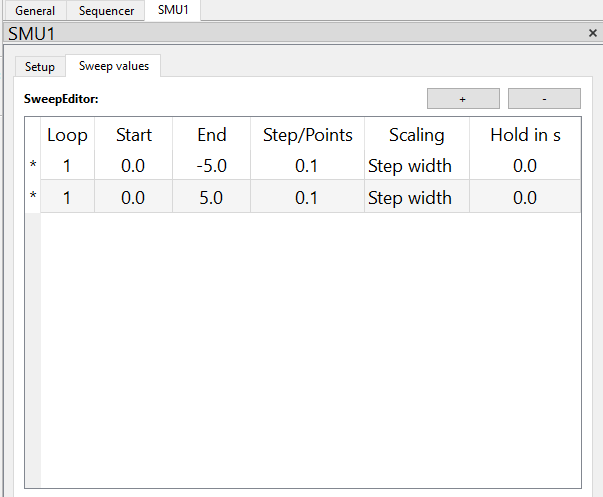603x497 pixels.
Task: Select first row asterisk header
Action: pos(33,165)
